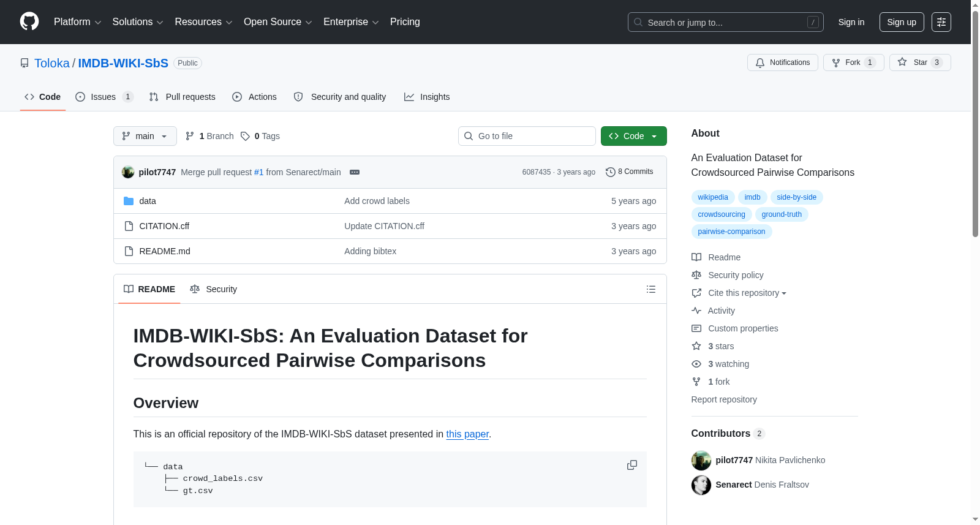This screenshot has height=525, width=980.
Task: Click the repository icon beside Toloka
Action: pyautogui.click(x=24, y=63)
